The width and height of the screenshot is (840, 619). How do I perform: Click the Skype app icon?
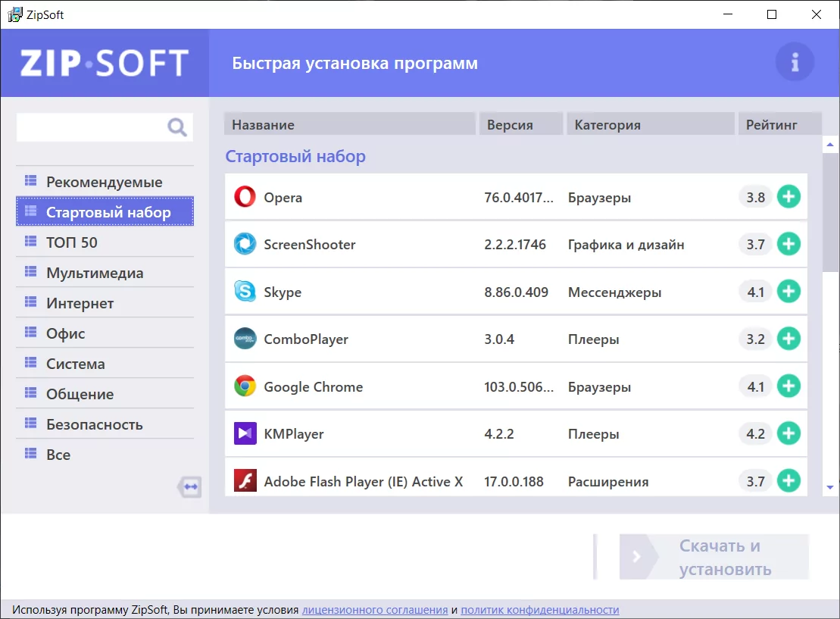(245, 292)
